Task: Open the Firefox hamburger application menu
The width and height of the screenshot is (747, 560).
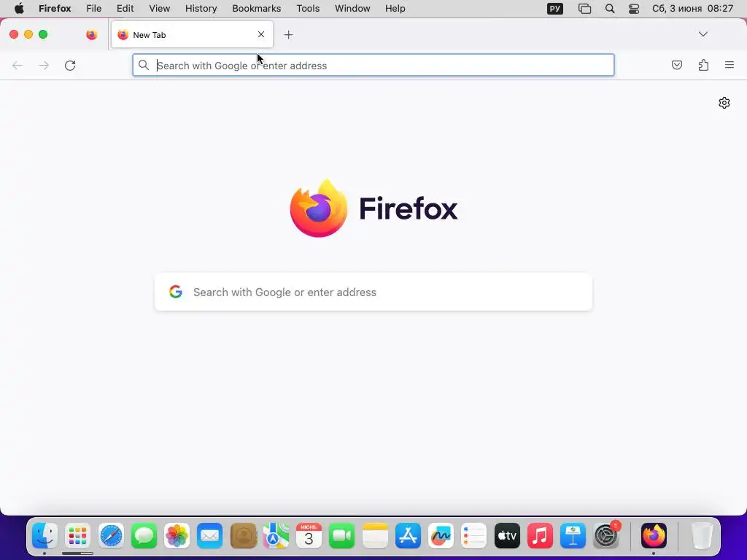Action: click(x=729, y=65)
